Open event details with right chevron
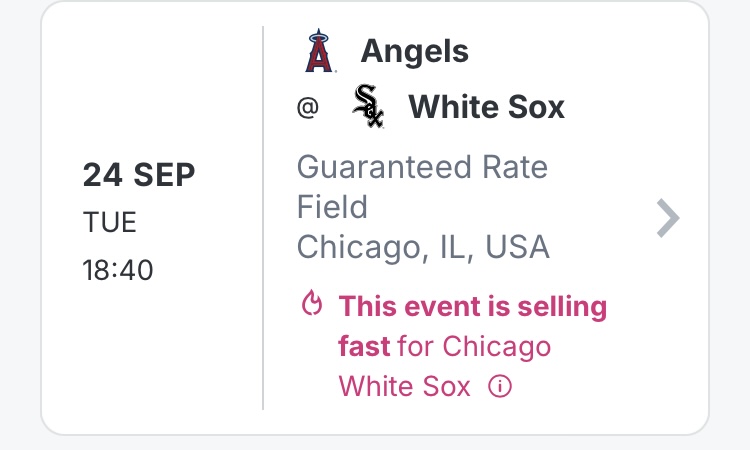This screenshot has height=450, width=750. click(667, 217)
